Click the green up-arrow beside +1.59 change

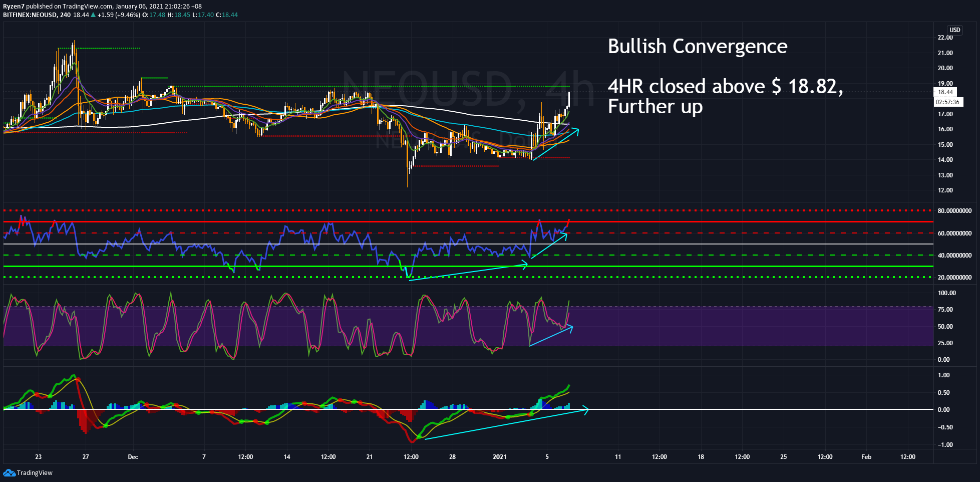pyautogui.click(x=93, y=15)
